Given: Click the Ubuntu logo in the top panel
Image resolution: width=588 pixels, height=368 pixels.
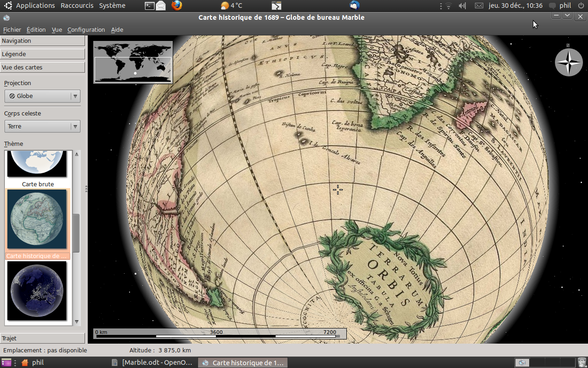Looking at the screenshot, I should 8,6.
